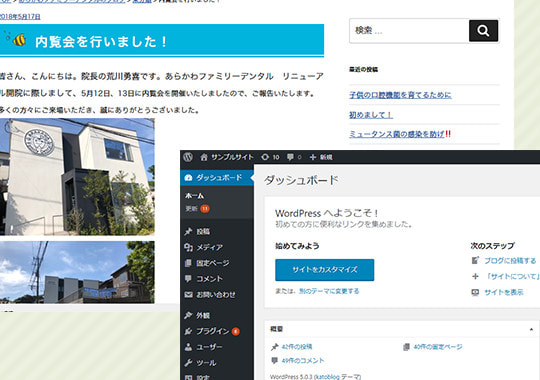Open プラグイン plugins menu item
540x380 pixels.
(x=211, y=331)
